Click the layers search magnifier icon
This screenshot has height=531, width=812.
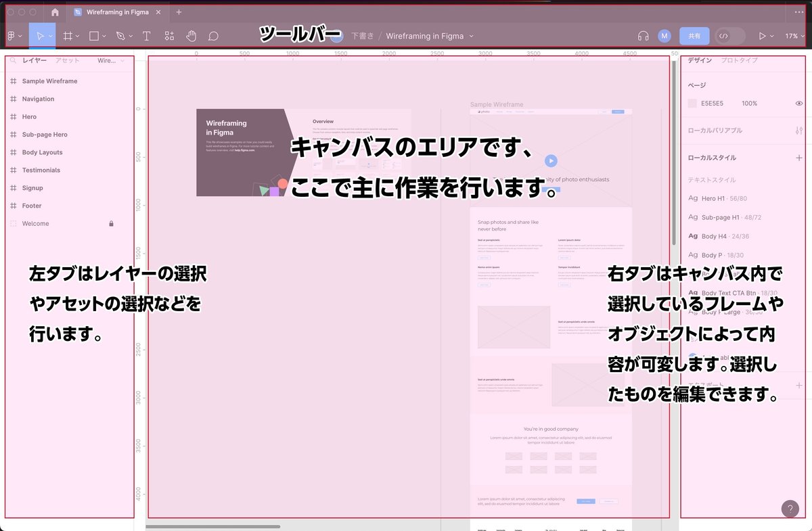[12, 60]
